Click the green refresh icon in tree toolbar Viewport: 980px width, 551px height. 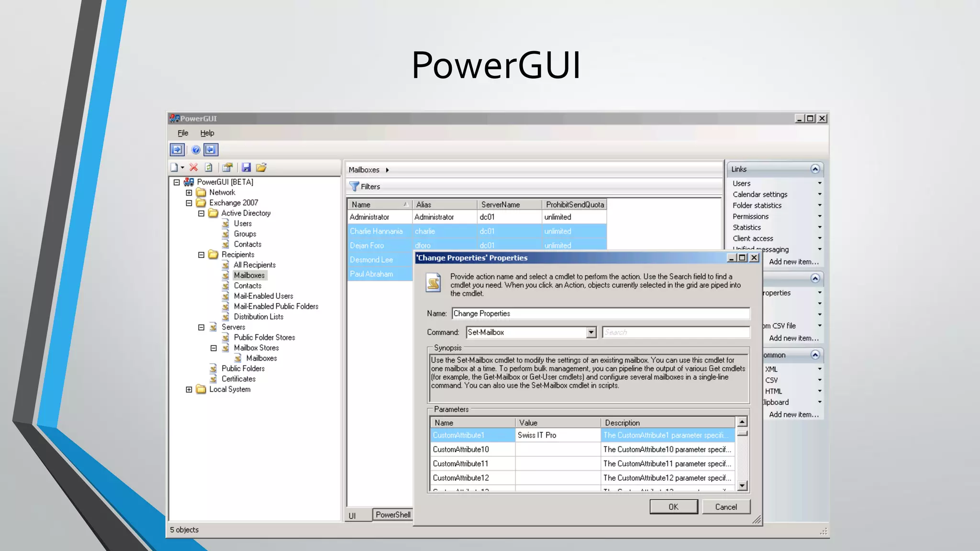click(x=209, y=167)
